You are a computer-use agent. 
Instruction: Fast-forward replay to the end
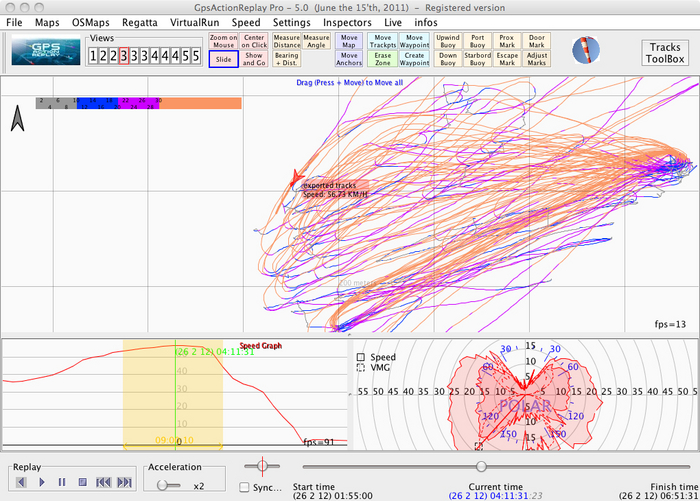coord(125,482)
